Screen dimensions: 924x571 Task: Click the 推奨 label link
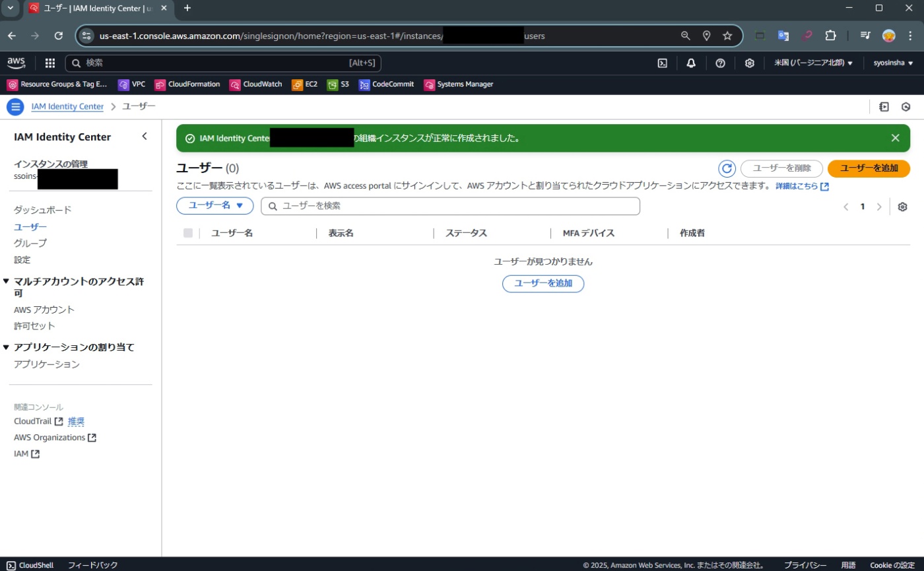76,421
